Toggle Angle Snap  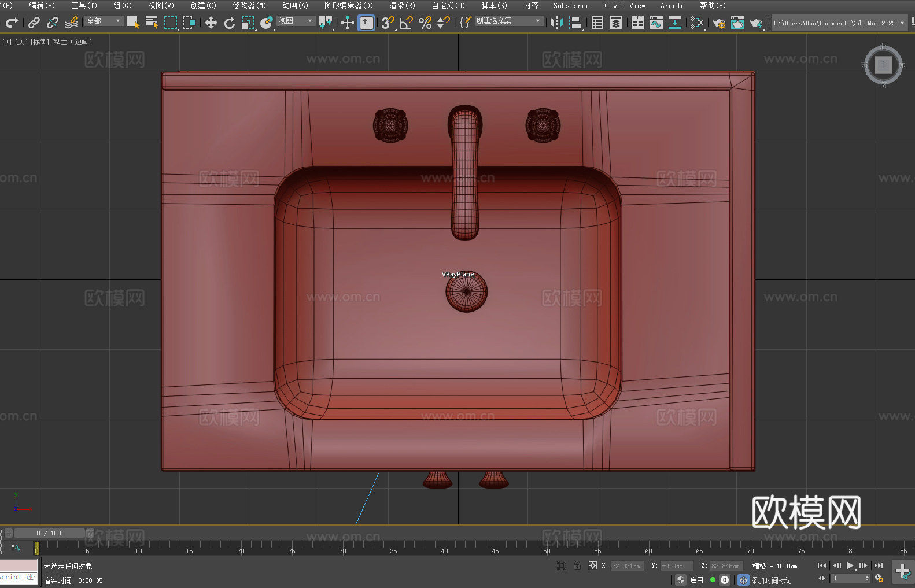click(407, 23)
